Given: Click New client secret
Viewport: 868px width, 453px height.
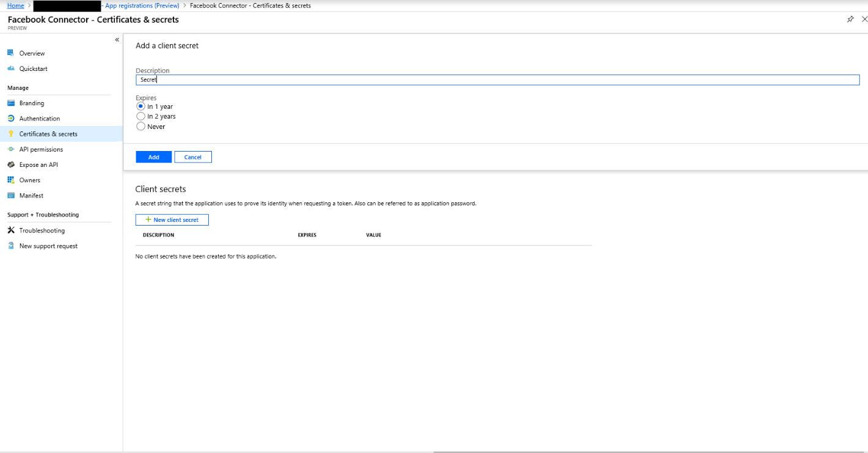Looking at the screenshot, I should (172, 219).
